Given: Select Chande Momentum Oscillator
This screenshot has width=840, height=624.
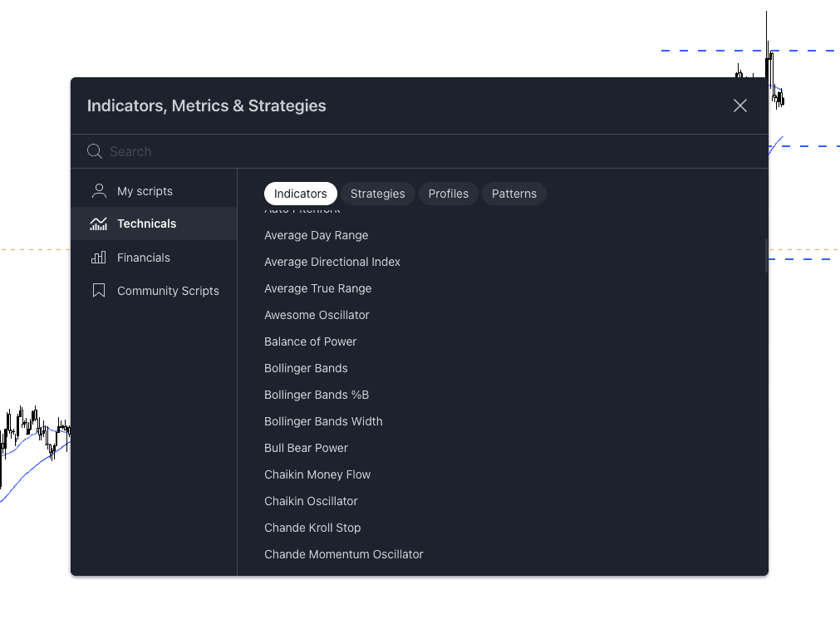Looking at the screenshot, I should [x=343, y=554].
